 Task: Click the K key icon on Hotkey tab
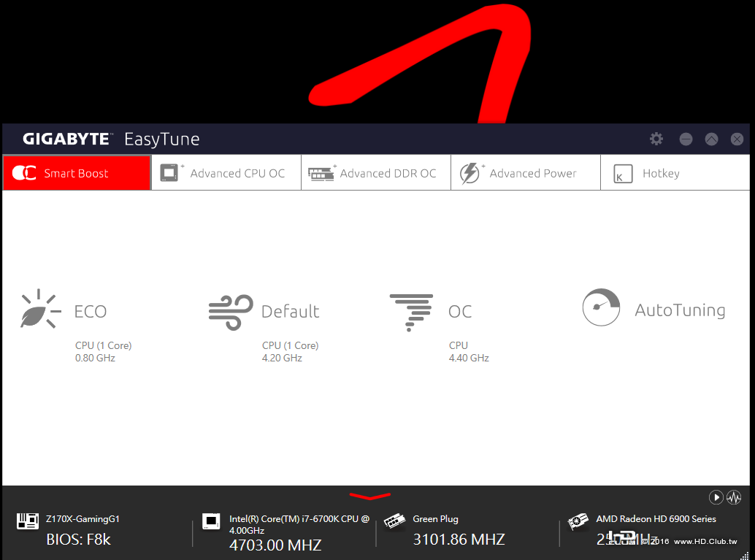(623, 174)
